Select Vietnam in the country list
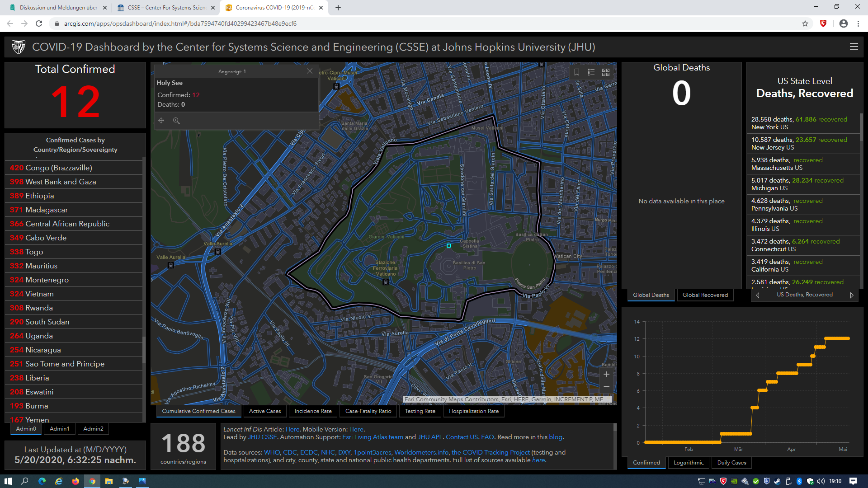Screen dimensions: 868x488 (x=74, y=294)
